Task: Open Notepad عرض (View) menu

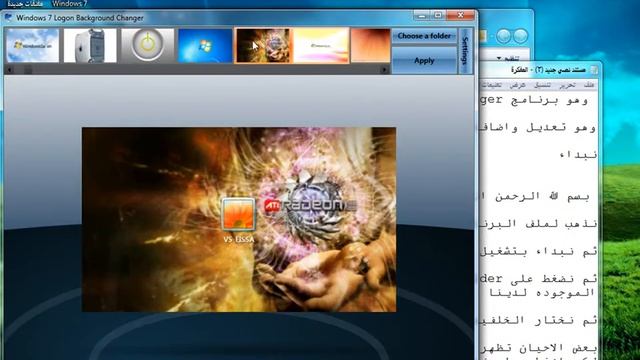Action: click(x=518, y=85)
